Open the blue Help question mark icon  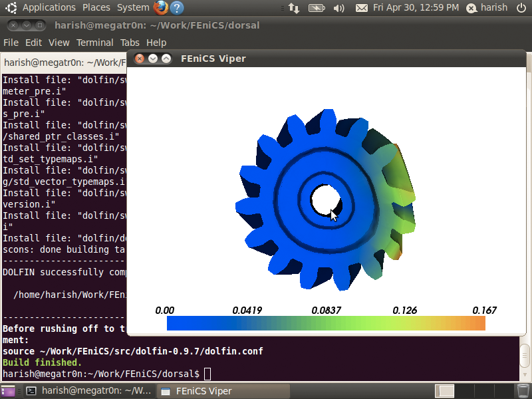pos(177,8)
